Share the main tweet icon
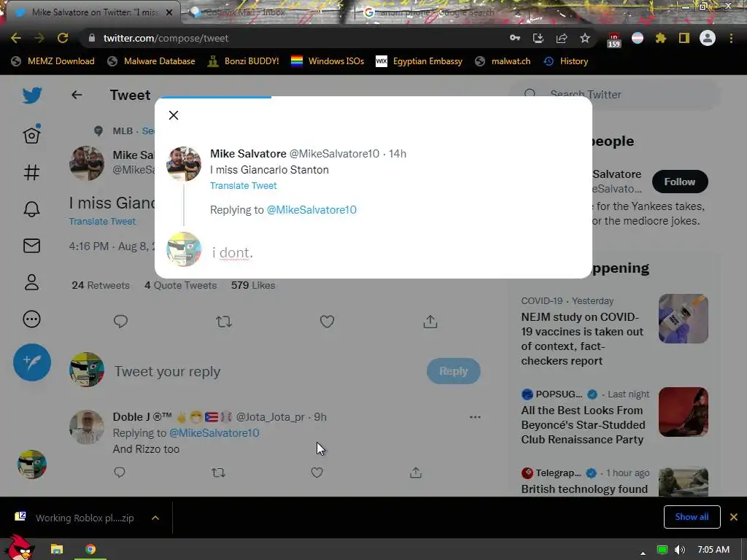Image resolution: width=747 pixels, height=560 pixels. point(430,322)
